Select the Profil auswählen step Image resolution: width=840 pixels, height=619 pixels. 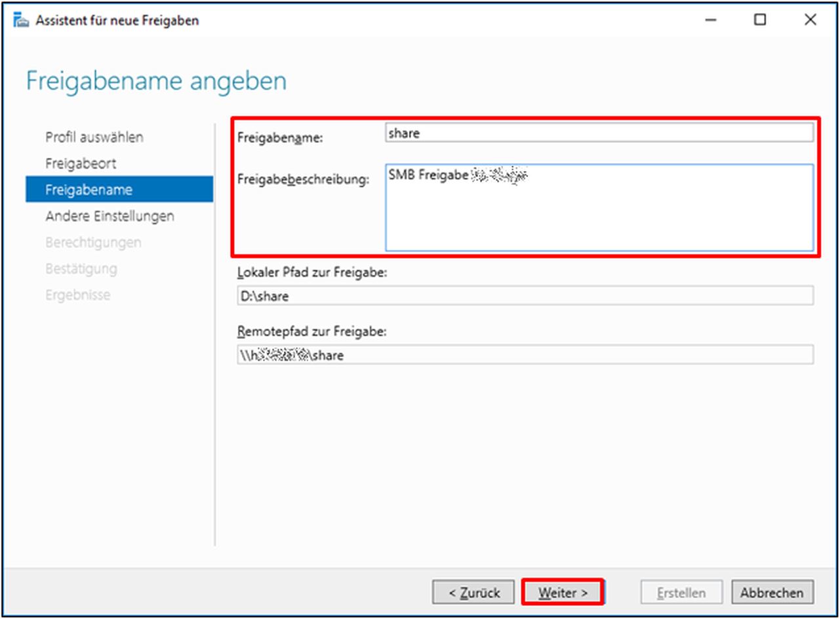(94, 137)
